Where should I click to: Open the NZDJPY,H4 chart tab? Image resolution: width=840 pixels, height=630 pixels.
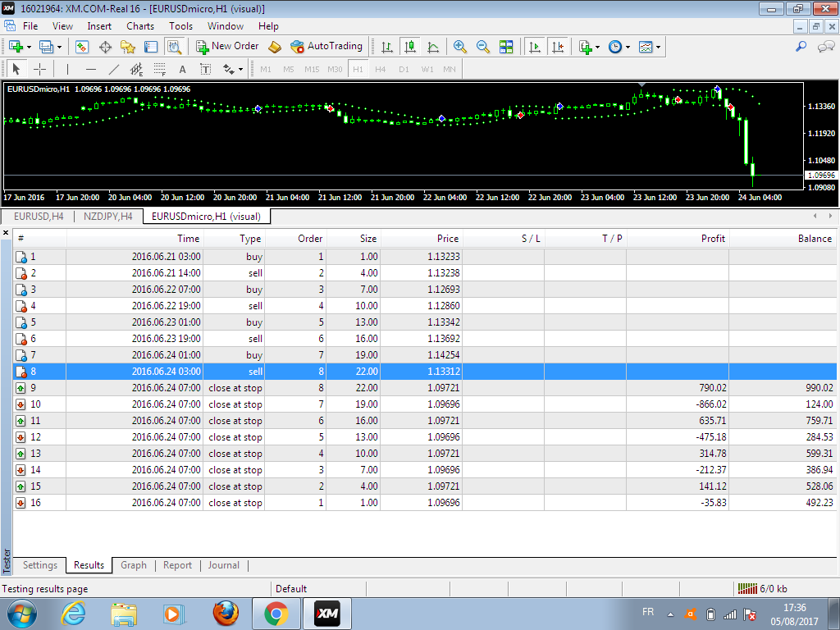107,217
